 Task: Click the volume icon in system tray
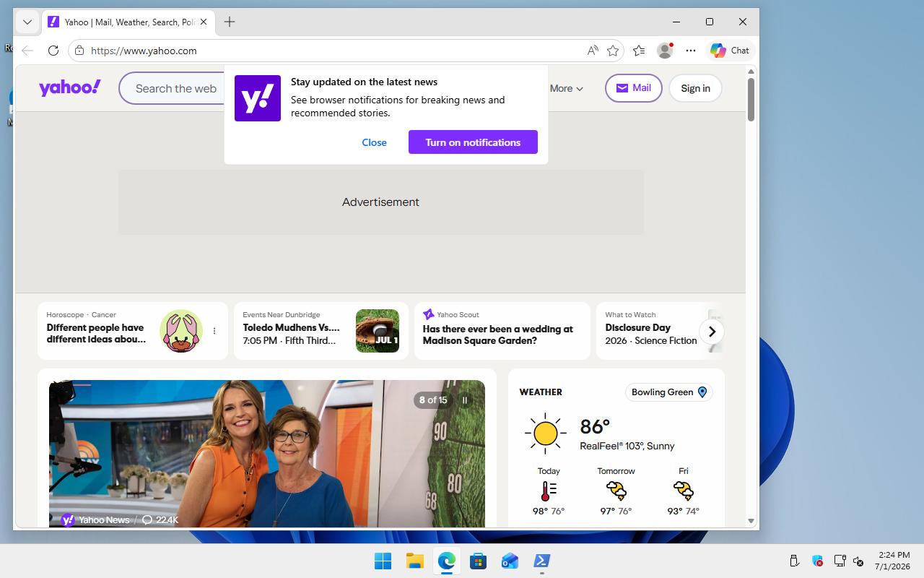[858, 561]
